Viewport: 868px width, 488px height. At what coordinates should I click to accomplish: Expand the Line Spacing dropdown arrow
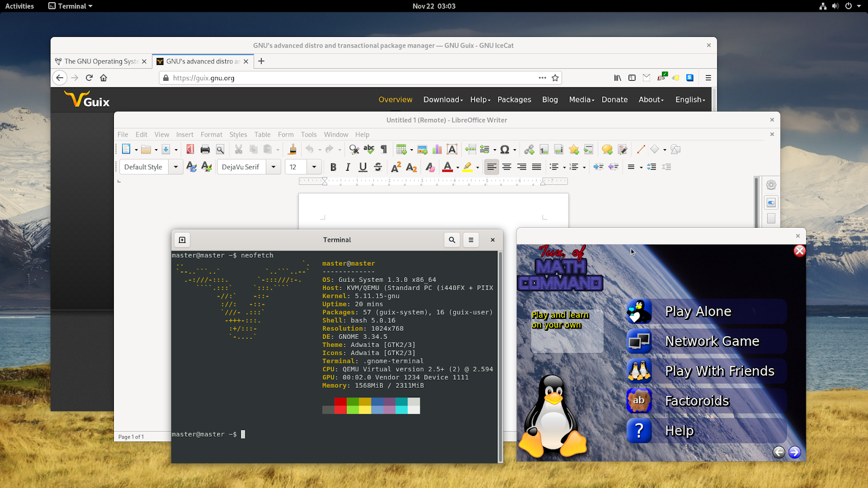(x=641, y=168)
